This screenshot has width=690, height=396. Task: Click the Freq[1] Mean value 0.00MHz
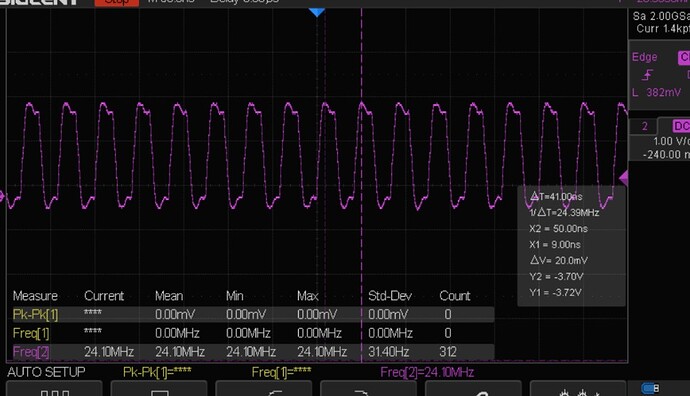177,333
